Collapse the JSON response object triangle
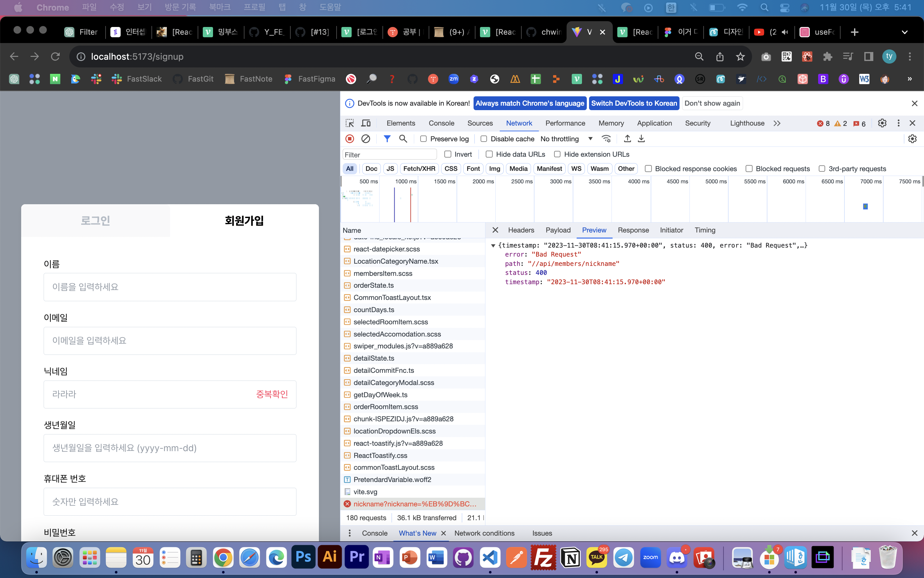 493,245
